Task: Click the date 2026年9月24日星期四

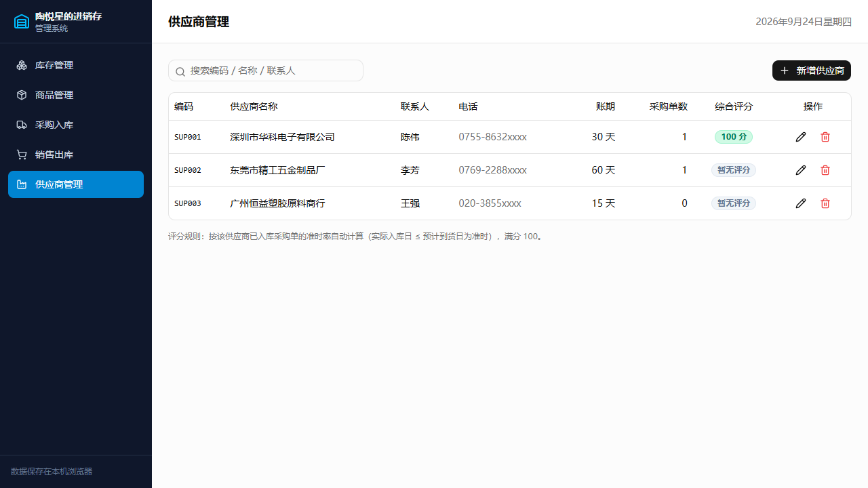Action: click(x=804, y=22)
